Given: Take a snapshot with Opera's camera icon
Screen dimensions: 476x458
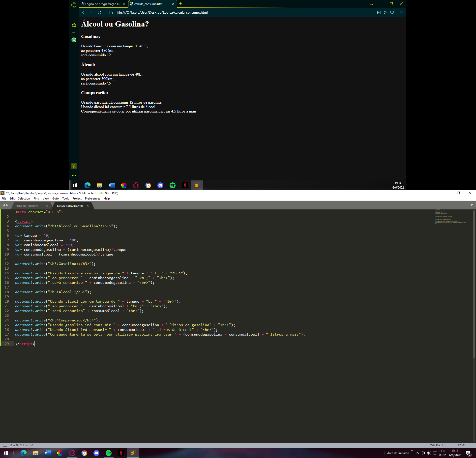Looking at the screenshot, I should 379,12.
